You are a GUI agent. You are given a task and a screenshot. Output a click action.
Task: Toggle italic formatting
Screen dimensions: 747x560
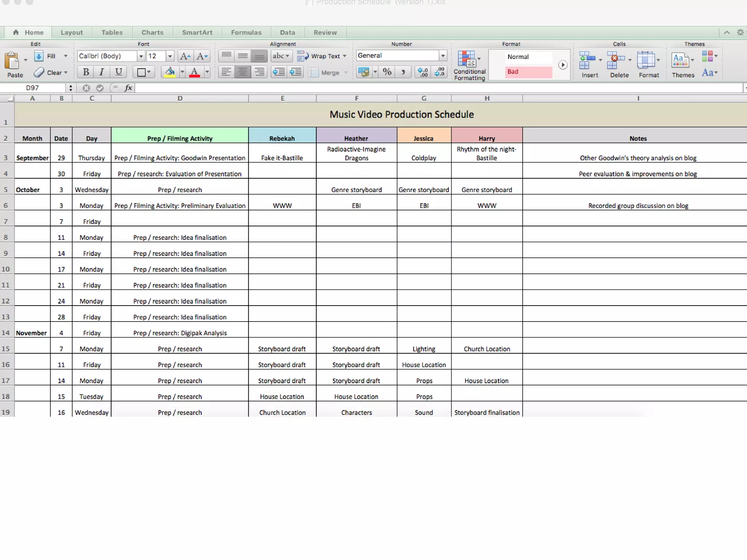pos(102,72)
